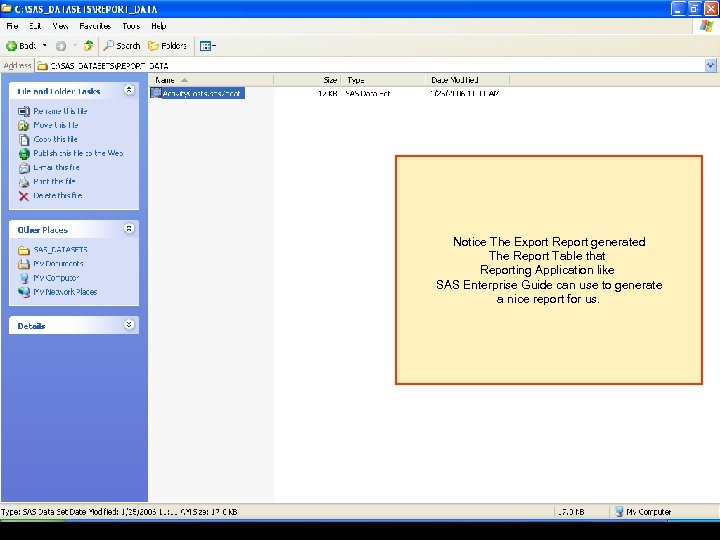Image resolution: width=720 pixels, height=540 pixels.
Task: Click the address bar path field
Action: 370,66
